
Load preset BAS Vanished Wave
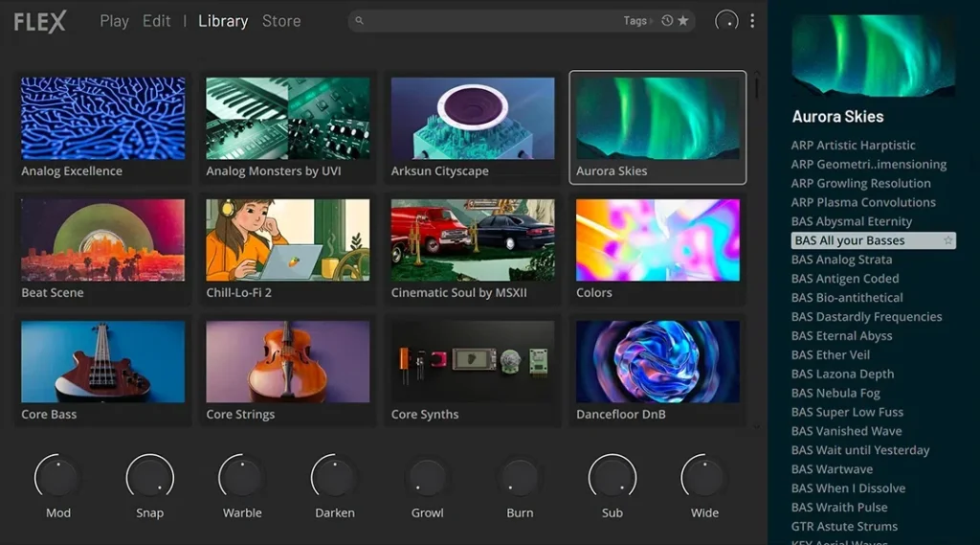coord(846,431)
